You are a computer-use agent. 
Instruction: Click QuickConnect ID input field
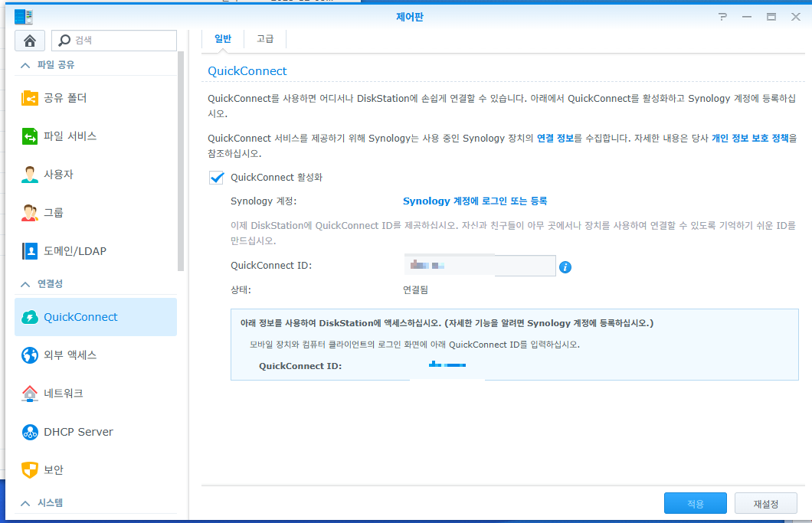[480, 265]
